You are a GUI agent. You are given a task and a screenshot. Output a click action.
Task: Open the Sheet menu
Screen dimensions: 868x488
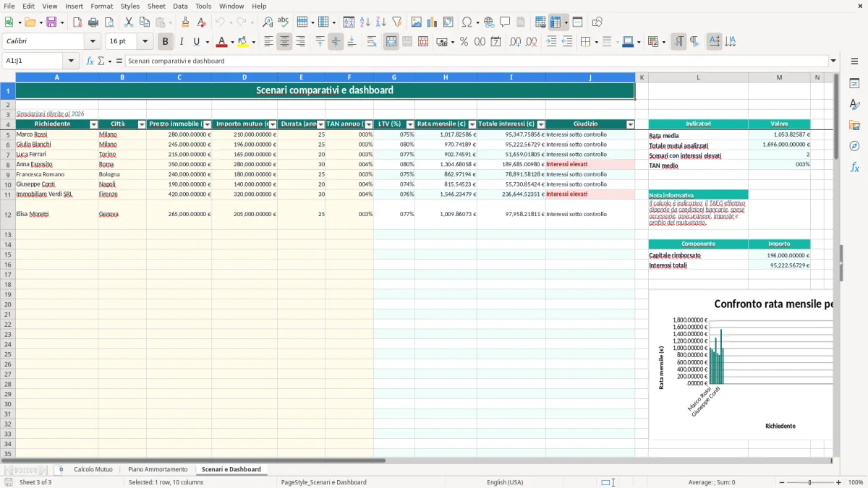[x=156, y=6]
